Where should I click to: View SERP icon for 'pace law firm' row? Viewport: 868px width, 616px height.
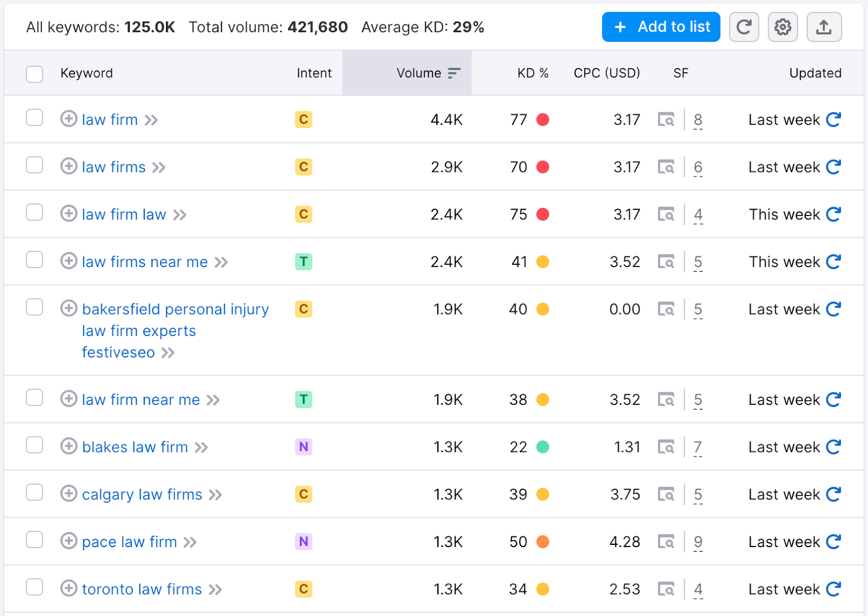coord(666,542)
